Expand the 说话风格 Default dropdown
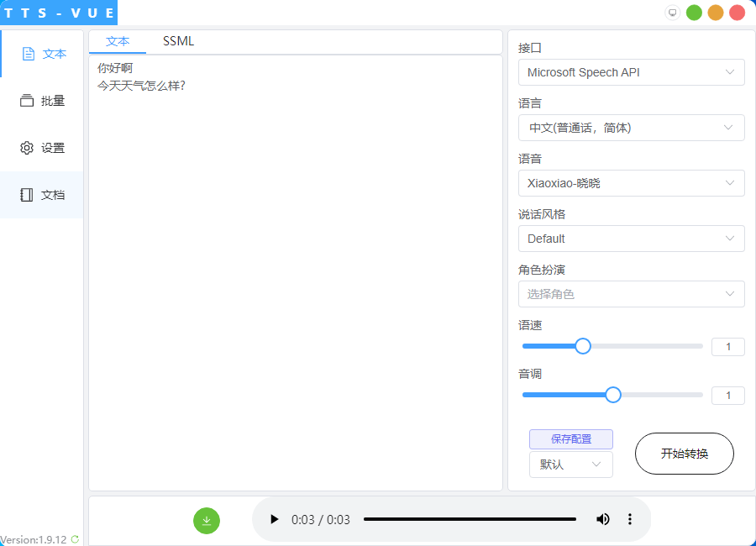Image resolution: width=756 pixels, height=546 pixels. (631, 239)
